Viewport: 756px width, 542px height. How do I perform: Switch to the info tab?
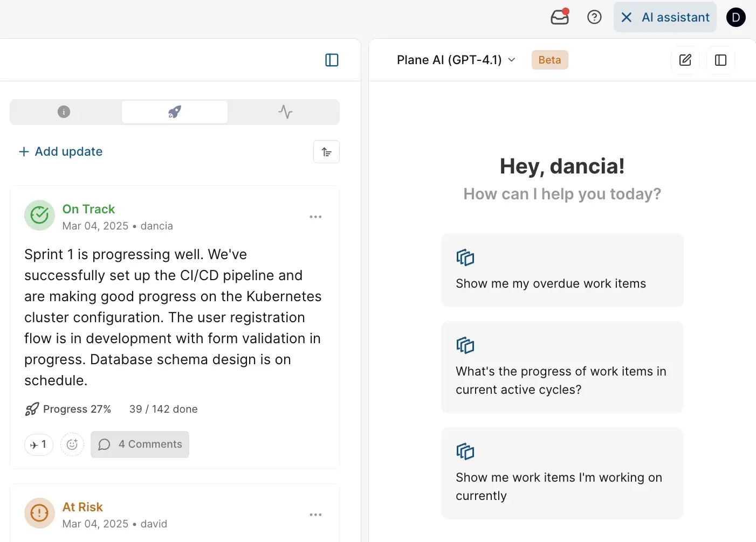point(64,112)
